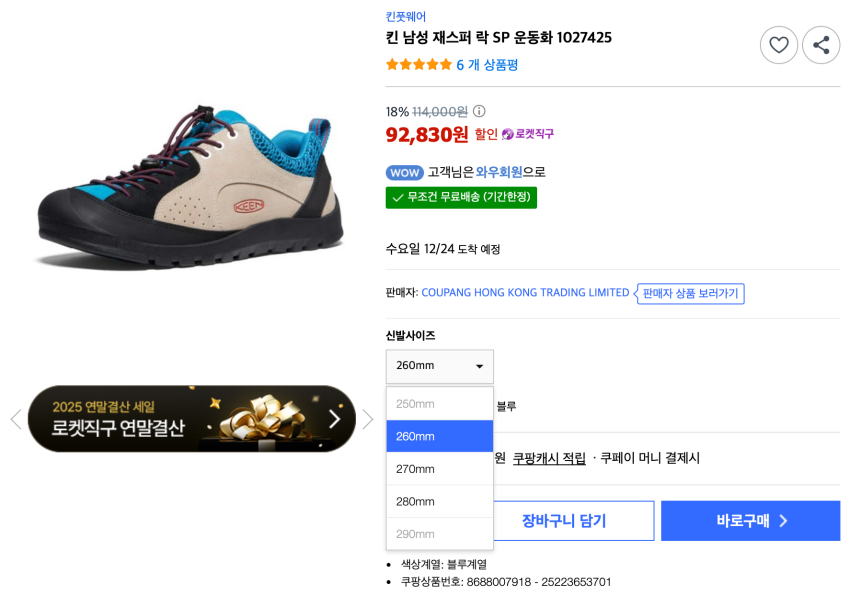Screen dimensions: 850x606
Task: Open 판매자 상품 보러가기 link
Action: tap(691, 293)
